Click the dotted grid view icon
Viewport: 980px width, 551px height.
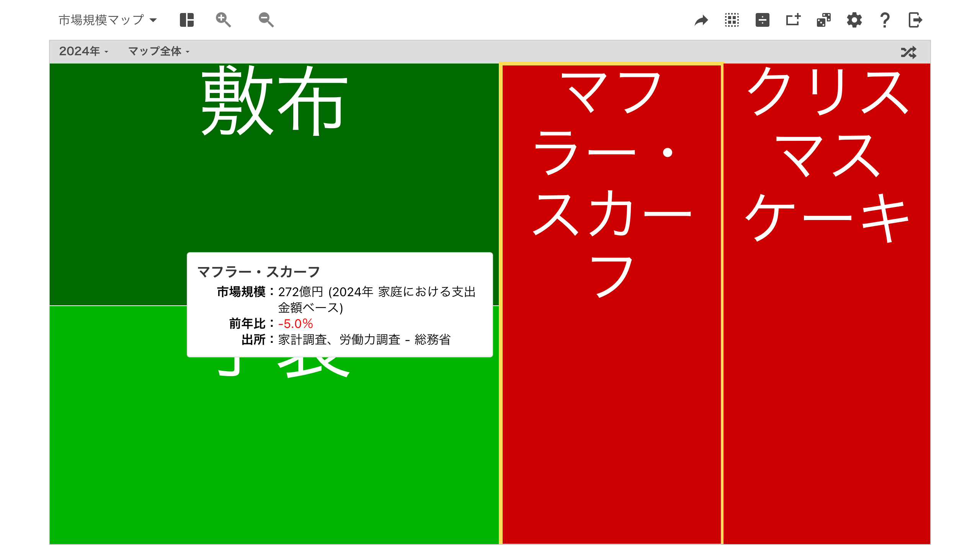[732, 20]
